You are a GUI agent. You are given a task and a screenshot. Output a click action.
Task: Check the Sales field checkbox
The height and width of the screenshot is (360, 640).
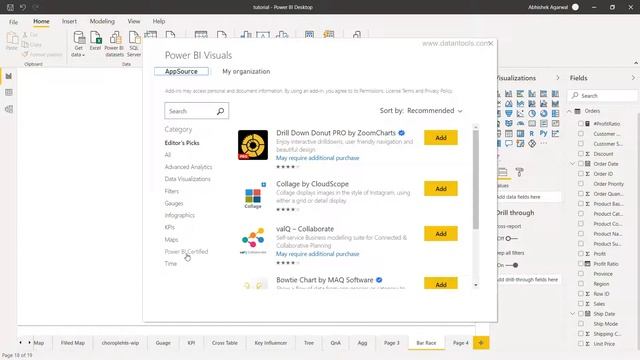tap(581, 304)
